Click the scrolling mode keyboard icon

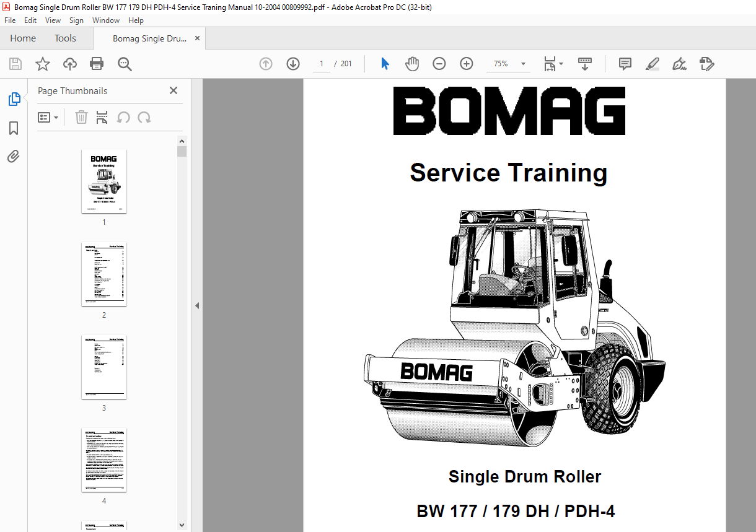pyautogui.click(x=585, y=64)
